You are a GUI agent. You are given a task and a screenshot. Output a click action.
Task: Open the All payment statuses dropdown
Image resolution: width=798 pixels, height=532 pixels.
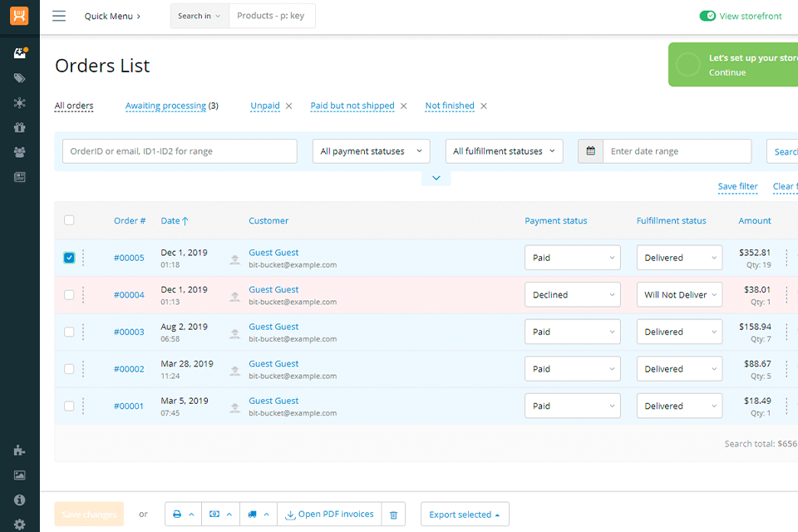(x=371, y=151)
